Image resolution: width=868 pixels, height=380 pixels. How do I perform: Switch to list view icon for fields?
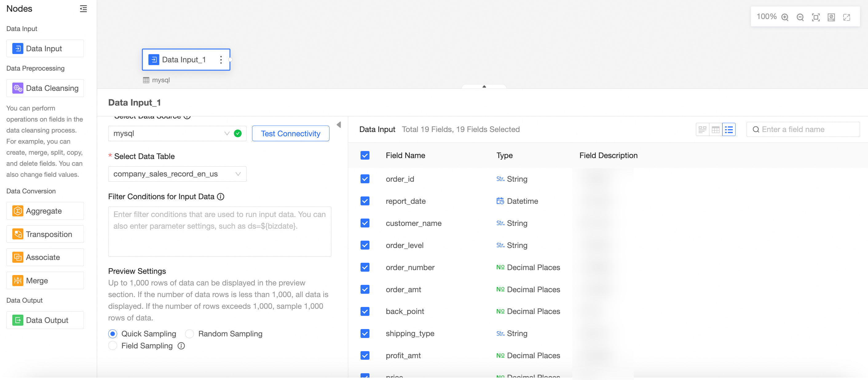click(x=728, y=130)
